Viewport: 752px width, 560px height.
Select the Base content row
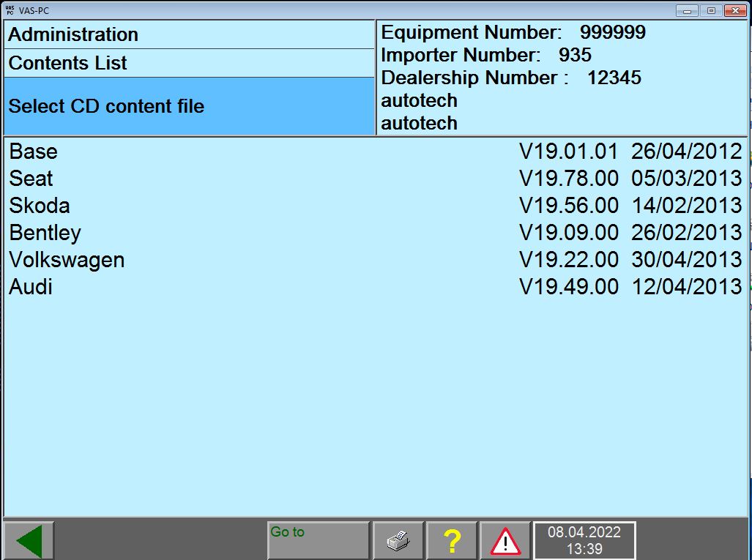click(376, 152)
